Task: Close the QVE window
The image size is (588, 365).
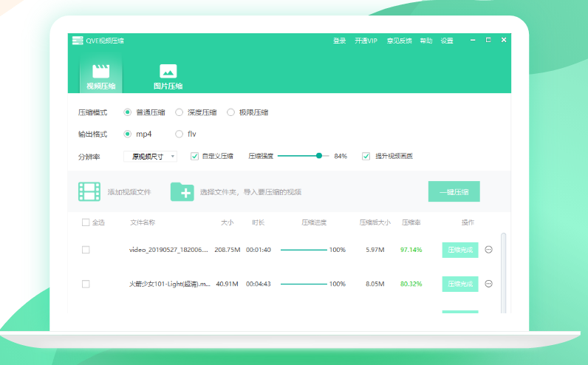Action: tap(504, 40)
